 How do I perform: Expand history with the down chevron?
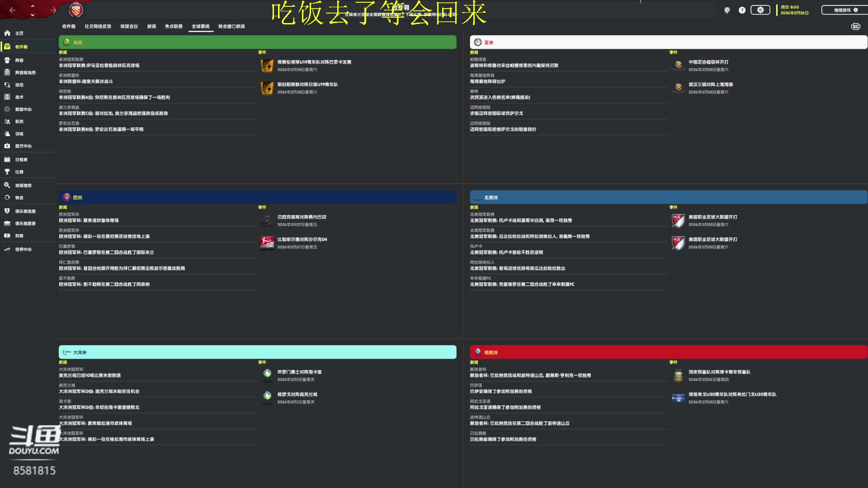coord(33,15)
